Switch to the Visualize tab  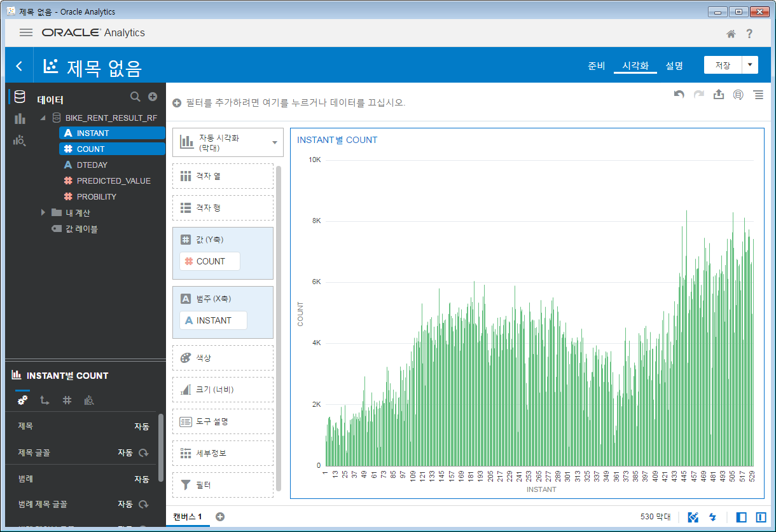[635, 65]
